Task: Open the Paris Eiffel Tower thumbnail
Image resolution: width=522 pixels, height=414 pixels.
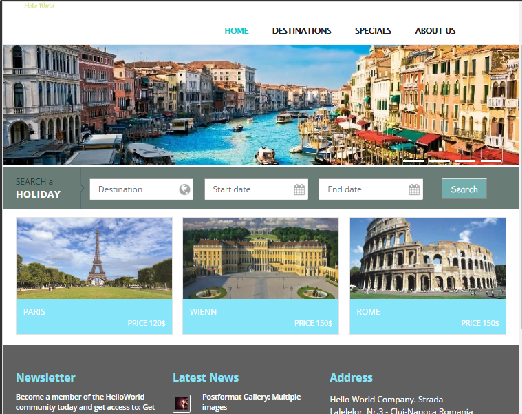Action: point(94,258)
